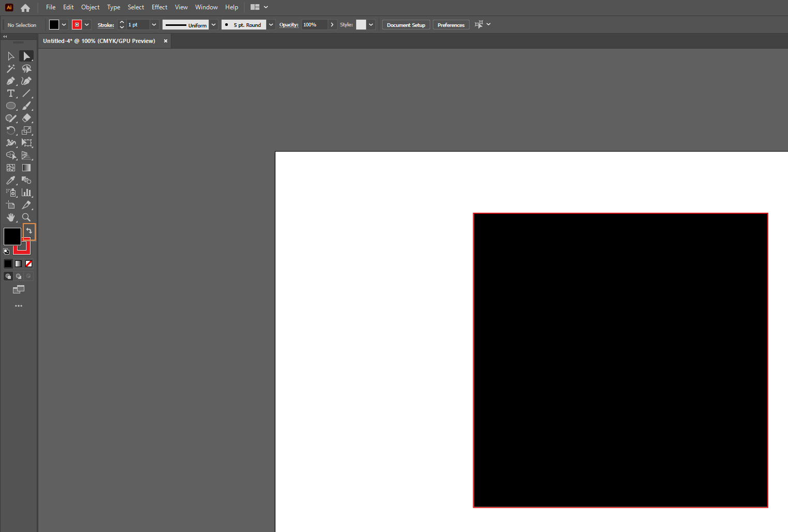The image size is (788, 532).
Task: Choose the Shape Builder tool
Action: [11, 155]
